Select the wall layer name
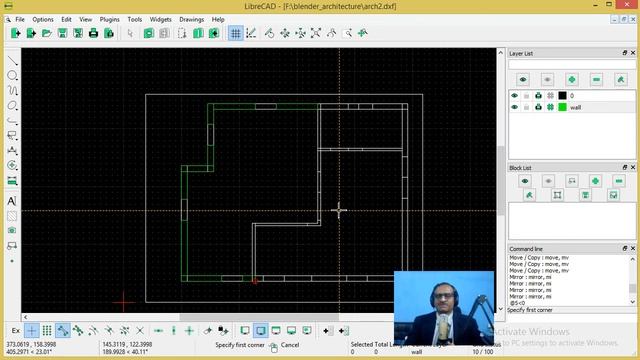 (576, 107)
